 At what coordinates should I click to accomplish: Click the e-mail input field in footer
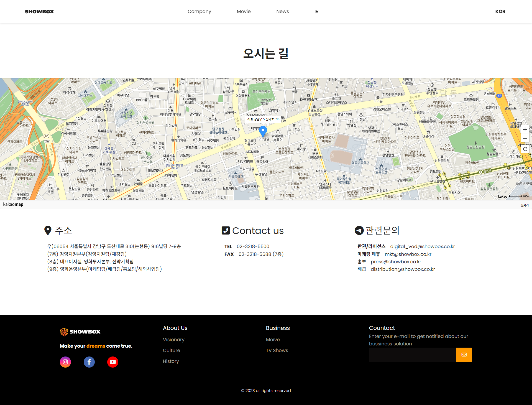pos(412,355)
